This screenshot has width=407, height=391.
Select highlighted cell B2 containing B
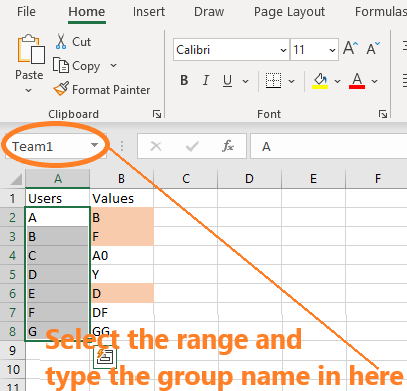tap(122, 217)
